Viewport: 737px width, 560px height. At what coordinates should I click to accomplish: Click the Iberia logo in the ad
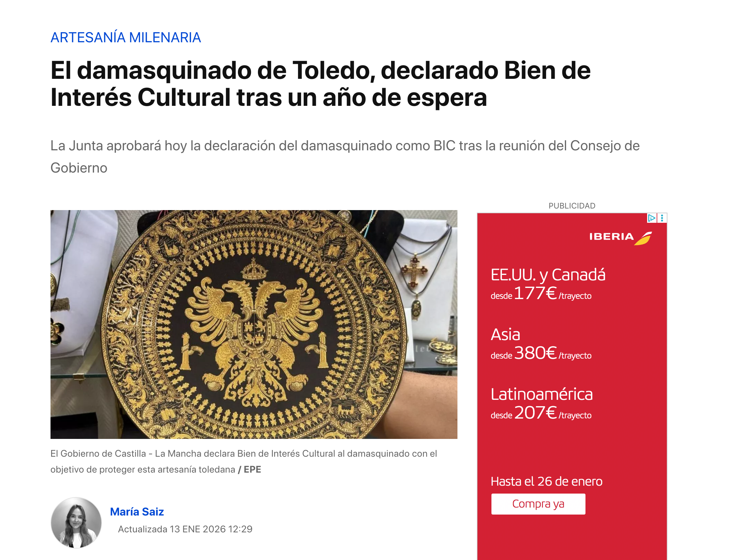point(620,238)
